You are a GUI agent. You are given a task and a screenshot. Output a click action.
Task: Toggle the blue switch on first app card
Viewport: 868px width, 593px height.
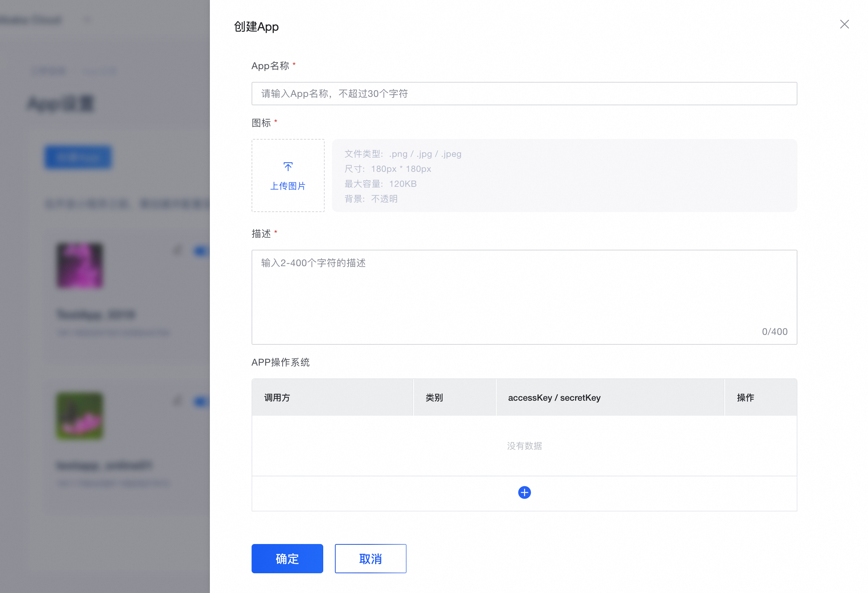point(201,251)
